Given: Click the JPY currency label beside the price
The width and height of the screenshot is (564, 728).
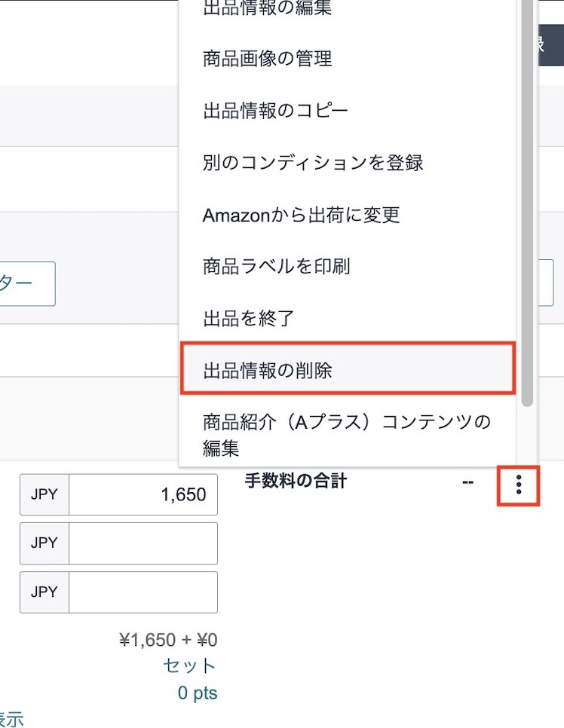Looking at the screenshot, I should point(44,494).
